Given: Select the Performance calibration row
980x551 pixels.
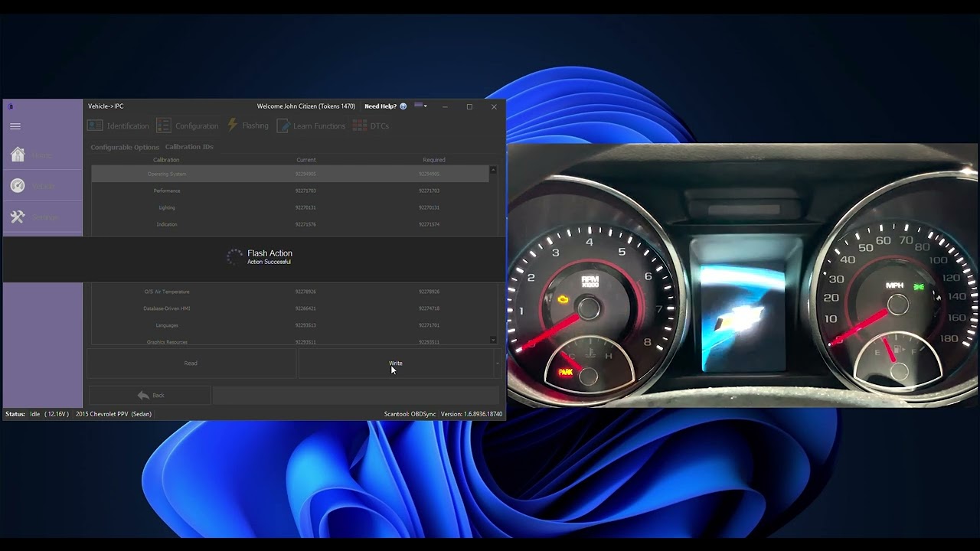Looking at the screenshot, I should pyautogui.click(x=289, y=191).
